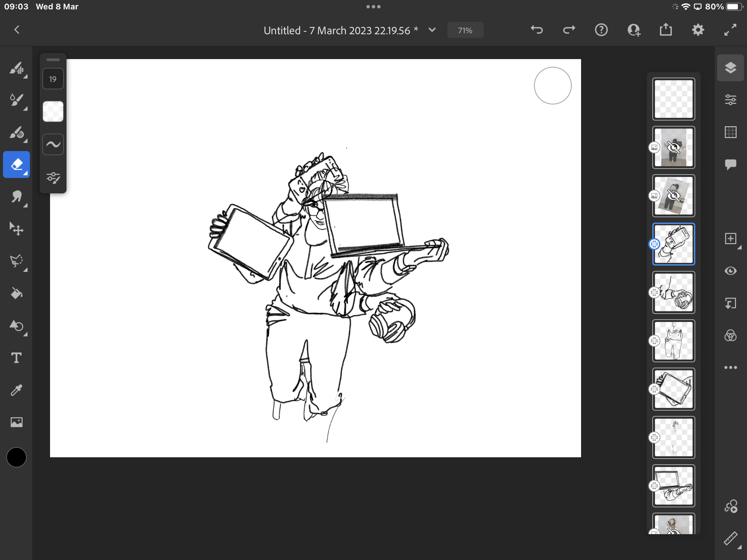Image resolution: width=747 pixels, height=560 pixels.
Task: Open eraser size field showing 19
Action: 53,79
